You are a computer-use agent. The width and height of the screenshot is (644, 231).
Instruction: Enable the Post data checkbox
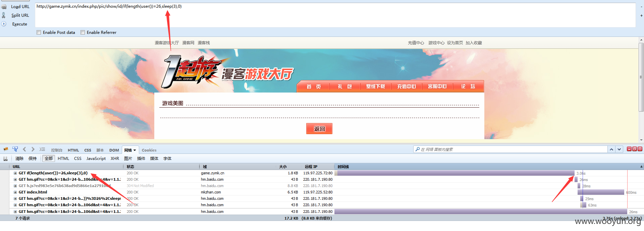click(x=39, y=33)
